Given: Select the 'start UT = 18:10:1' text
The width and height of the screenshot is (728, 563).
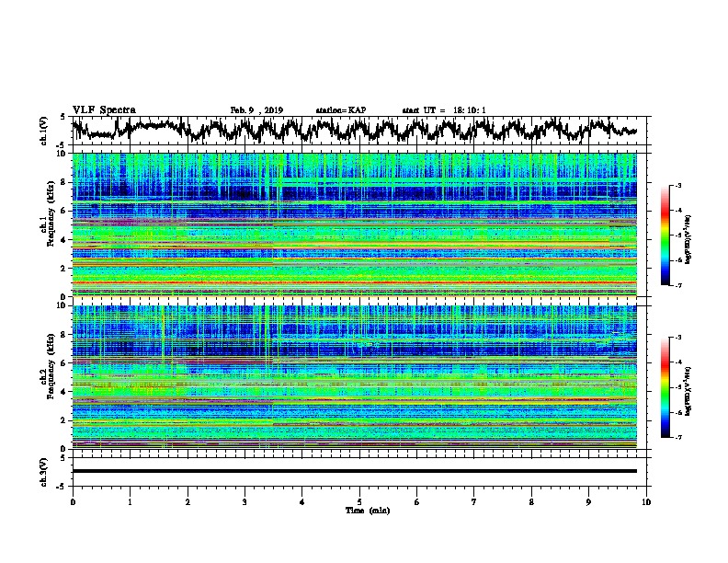Looking at the screenshot, I should tap(444, 110).
